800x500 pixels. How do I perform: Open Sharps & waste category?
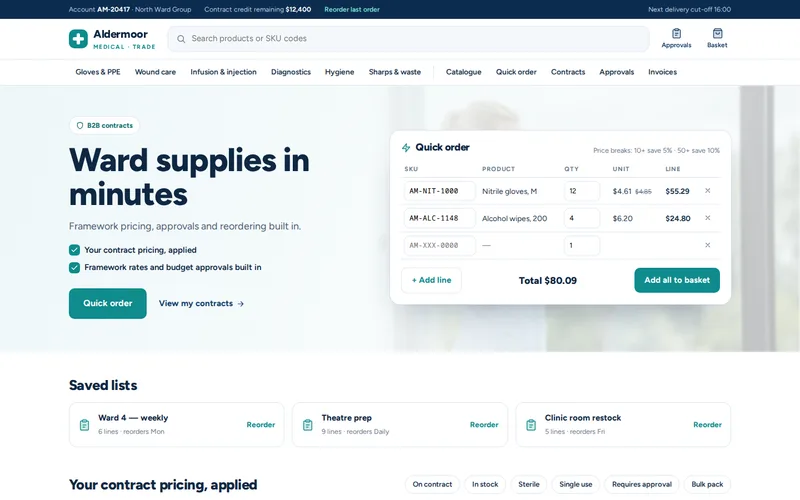coord(395,72)
